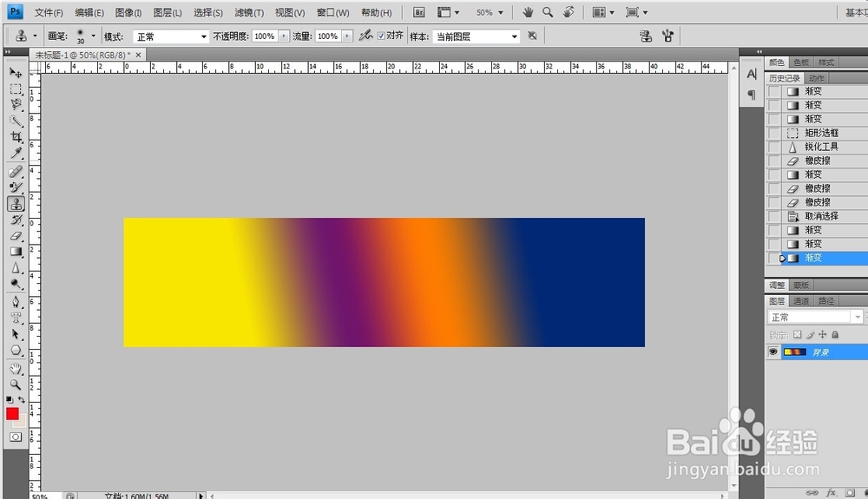Toggle lock image pixels
The image size is (868, 499).
coord(811,335)
